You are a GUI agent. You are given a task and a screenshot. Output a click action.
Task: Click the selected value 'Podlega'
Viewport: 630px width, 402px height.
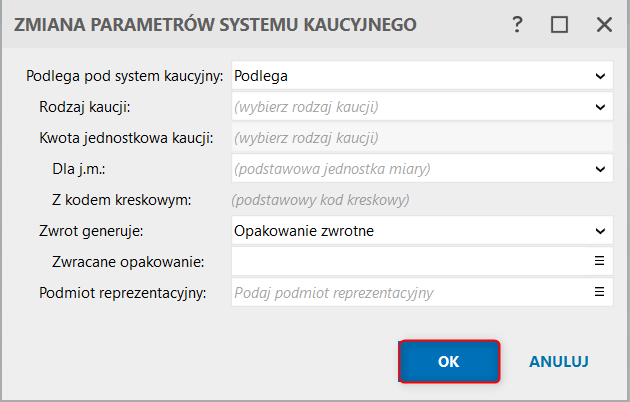pos(261,75)
